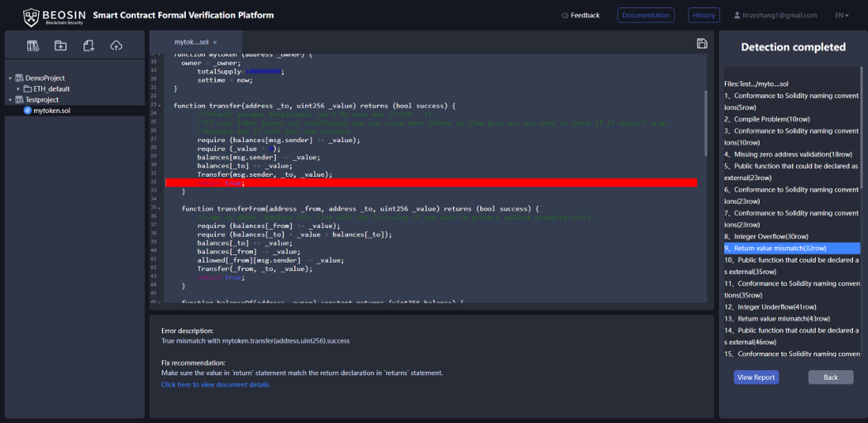Viewport: 868px width, 423px height.
Task: Close the mytok...sol editor tab
Action: [215, 43]
